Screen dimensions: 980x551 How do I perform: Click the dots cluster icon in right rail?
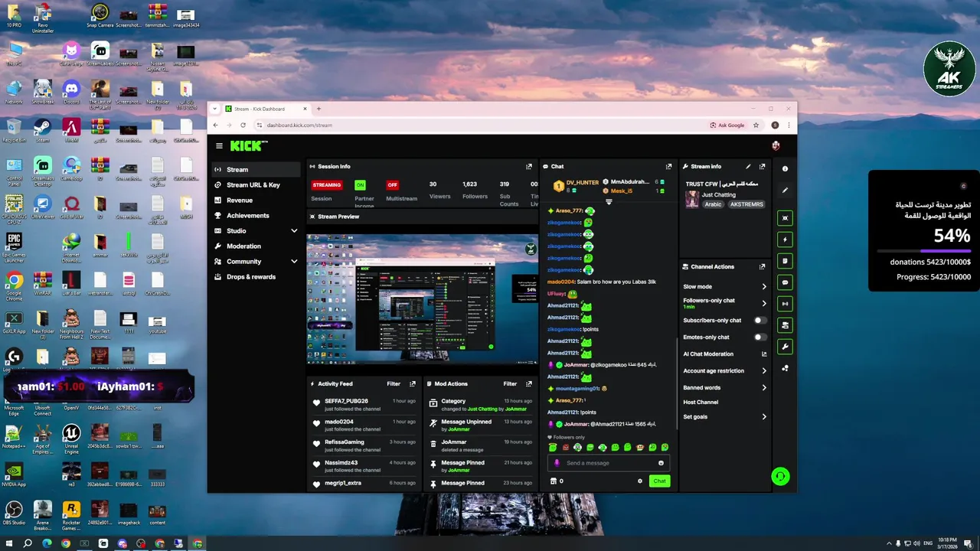click(785, 368)
